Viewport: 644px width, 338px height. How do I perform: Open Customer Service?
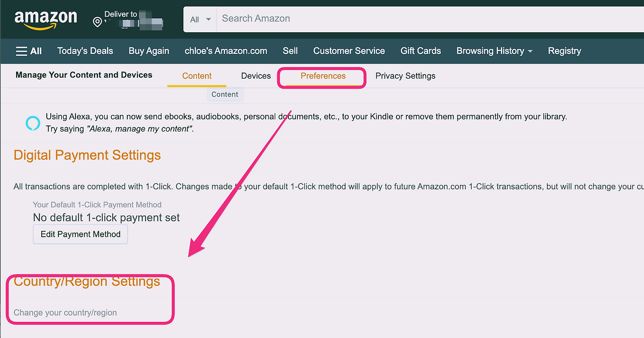coord(349,51)
